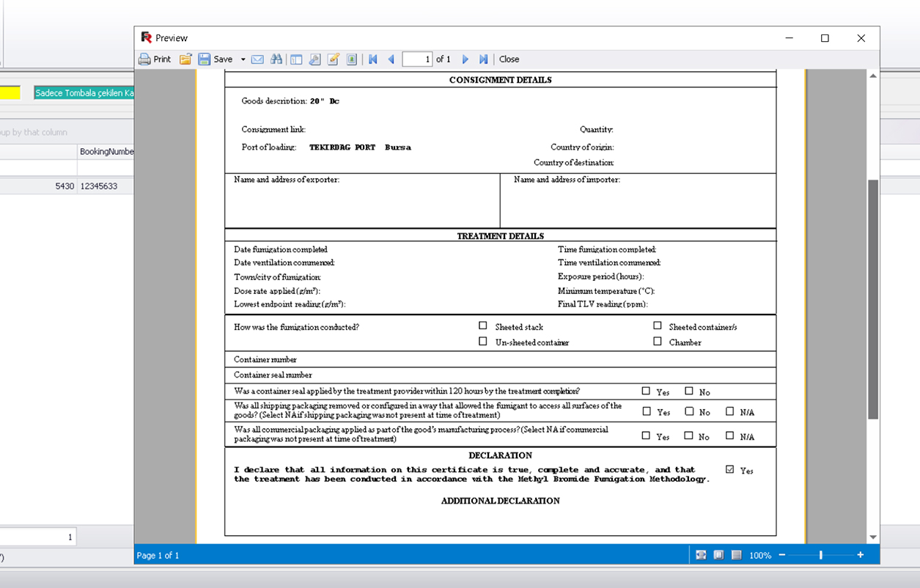Maximize the Preview window
920x588 pixels.
tap(825, 38)
